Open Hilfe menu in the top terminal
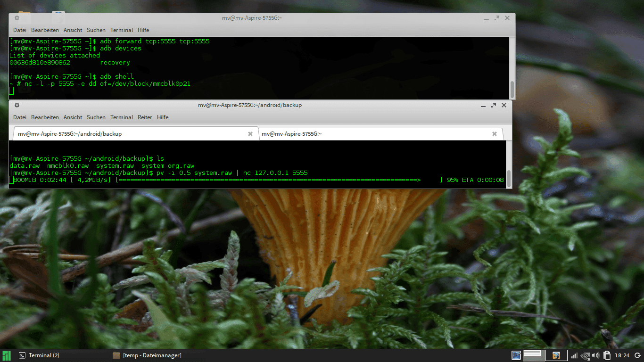This screenshot has height=362, width=644. pos(143,30)
